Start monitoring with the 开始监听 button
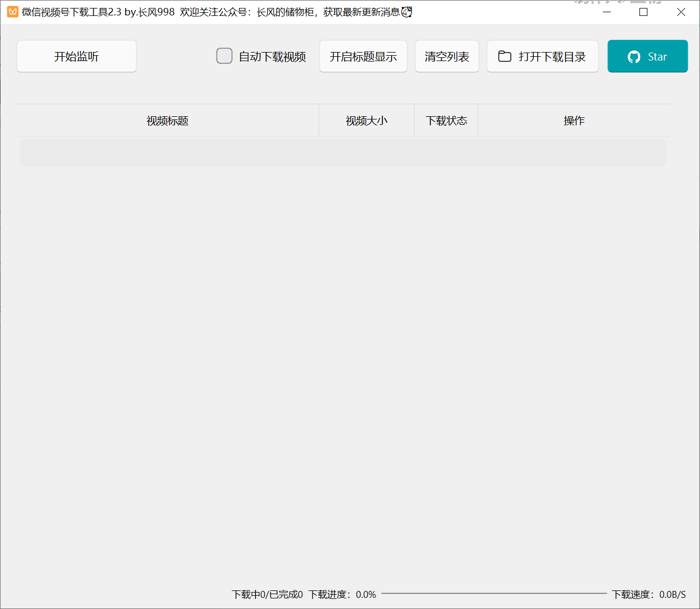The height and width of the screenshot is (609, 700). point(76,56)
